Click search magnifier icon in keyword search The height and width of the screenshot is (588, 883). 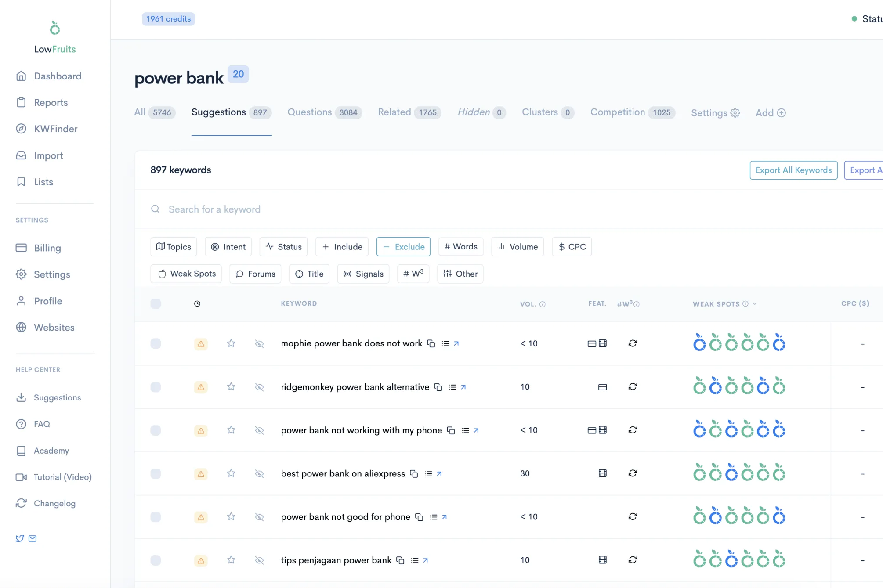tap(155, 209)
